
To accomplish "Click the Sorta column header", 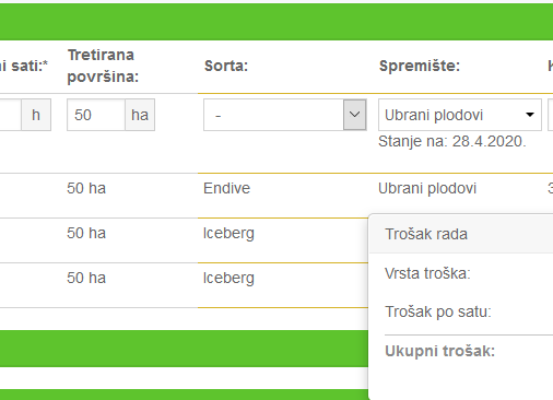I will [226, 66].
